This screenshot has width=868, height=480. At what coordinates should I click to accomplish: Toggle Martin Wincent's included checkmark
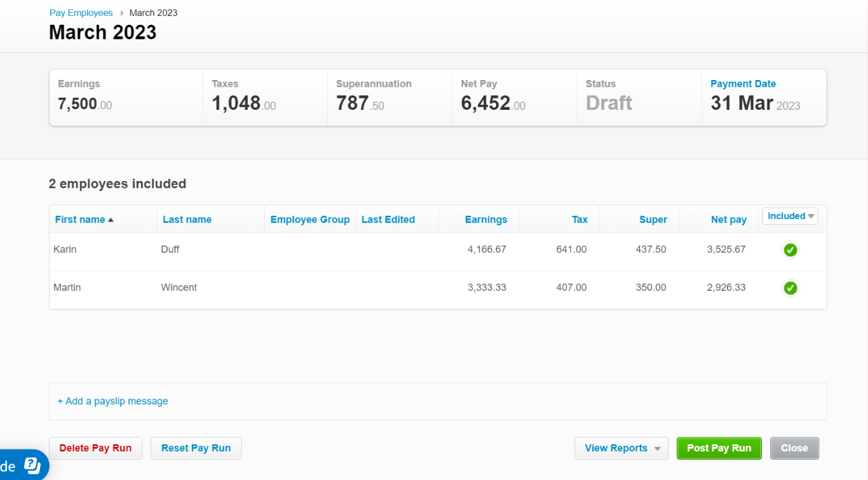(790, 288)
